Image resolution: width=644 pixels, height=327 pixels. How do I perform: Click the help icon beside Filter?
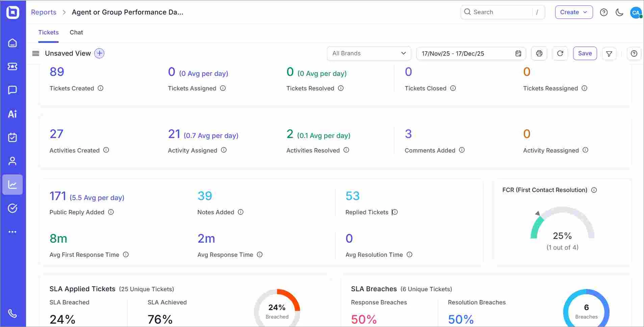tap(634, 53)
